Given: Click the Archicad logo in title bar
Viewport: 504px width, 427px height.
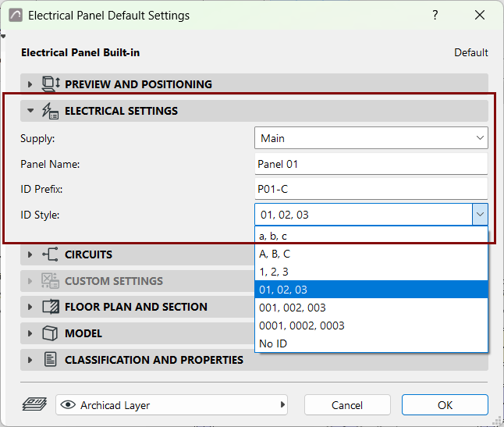Looking at the screenshot, I should pos(16,15).
